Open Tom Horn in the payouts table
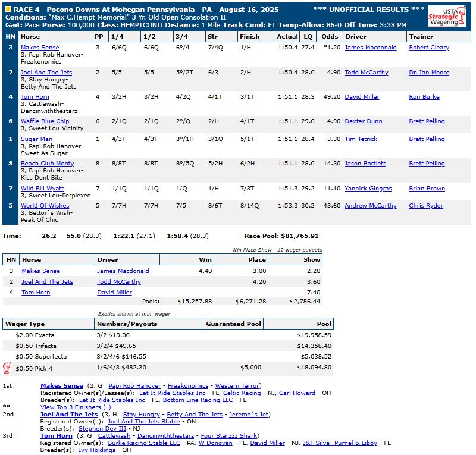This screenshot has width=476, height=455. pyautogui.click(x=36, y=293)
